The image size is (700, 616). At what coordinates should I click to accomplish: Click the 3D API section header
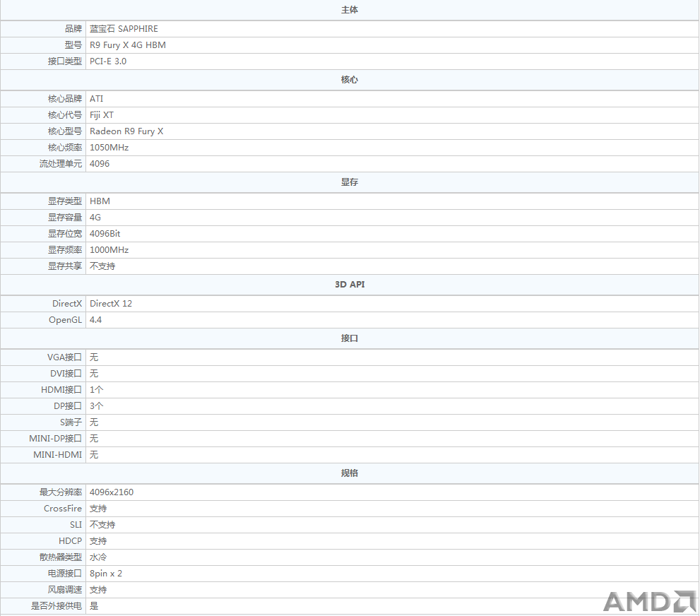point(350,285)
